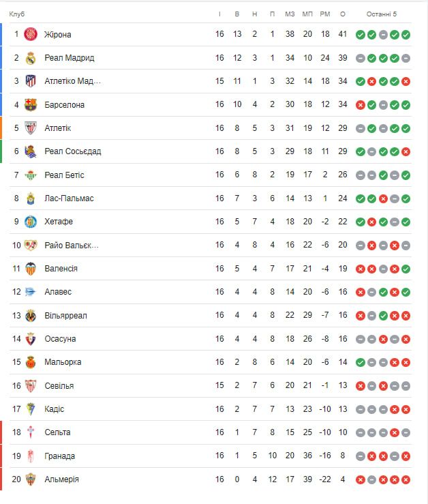
Task: Click Betis's latest green win indicator
Action: 406,175
